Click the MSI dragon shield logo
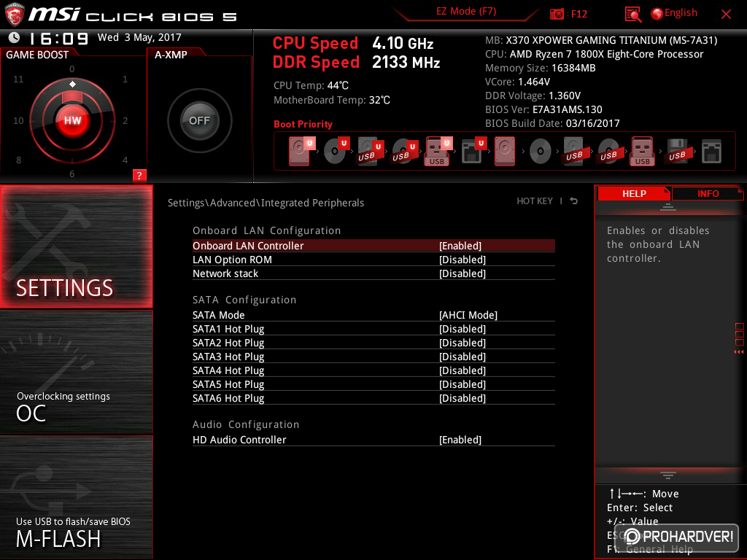 pos(15,15)
